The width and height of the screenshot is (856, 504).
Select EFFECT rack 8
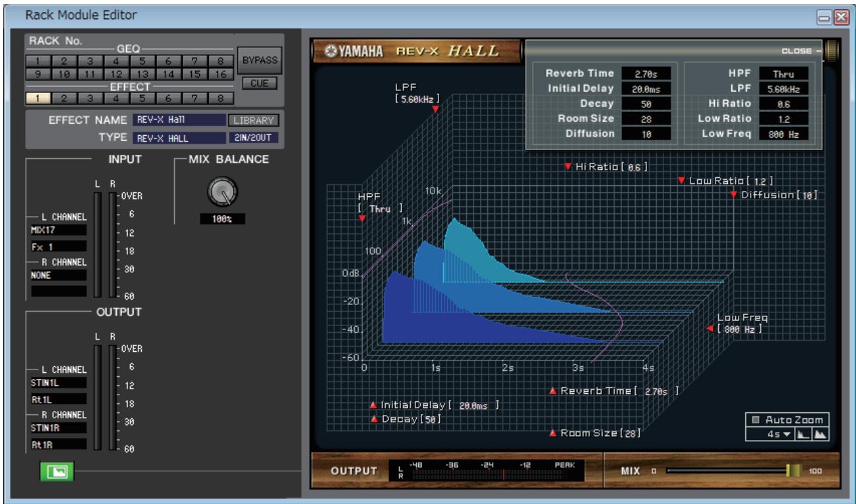221,99
